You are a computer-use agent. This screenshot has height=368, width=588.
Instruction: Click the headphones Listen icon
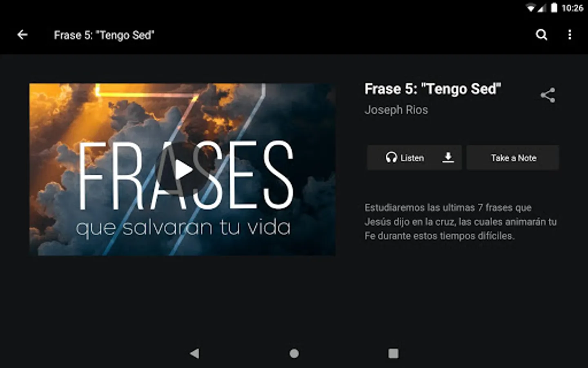click(391, 157)
